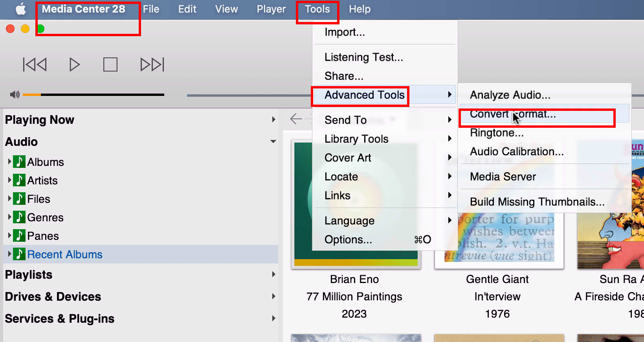This screenshot has height=342, width=644.
Task: Choose Import... from the Tools menu
Action: tap(385, 32)
